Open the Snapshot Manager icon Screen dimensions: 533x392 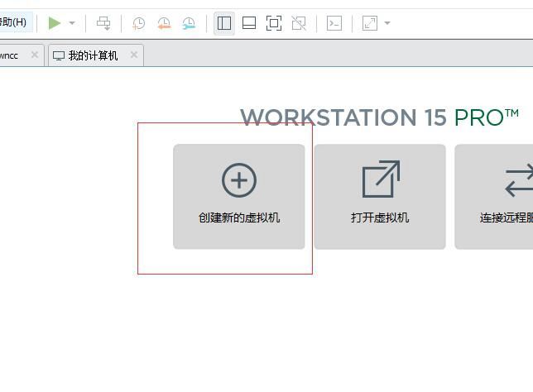(x=189, y=23)
